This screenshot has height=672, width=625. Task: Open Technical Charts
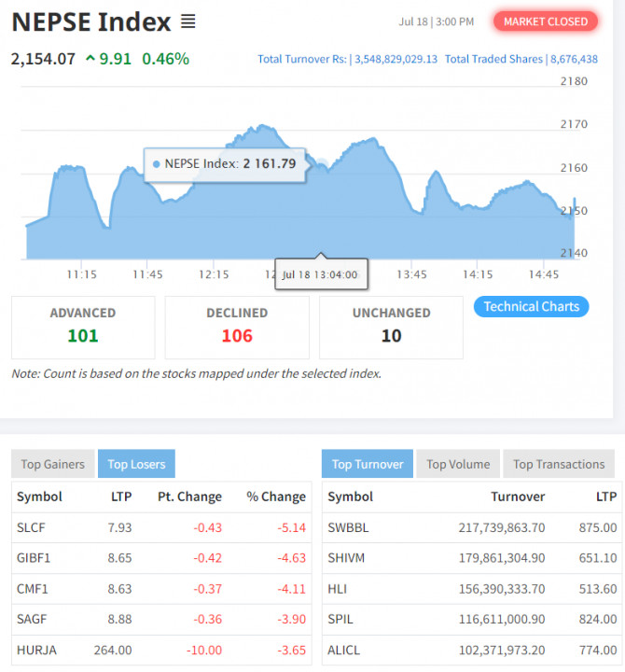tap(531, 306)
